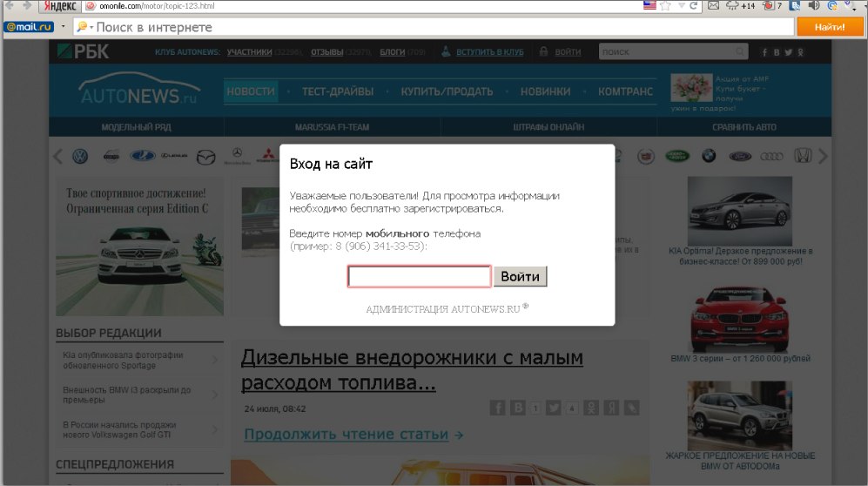
Task: Click the ВОЙТИ link in the site header
Action: (x=568, y=52)
